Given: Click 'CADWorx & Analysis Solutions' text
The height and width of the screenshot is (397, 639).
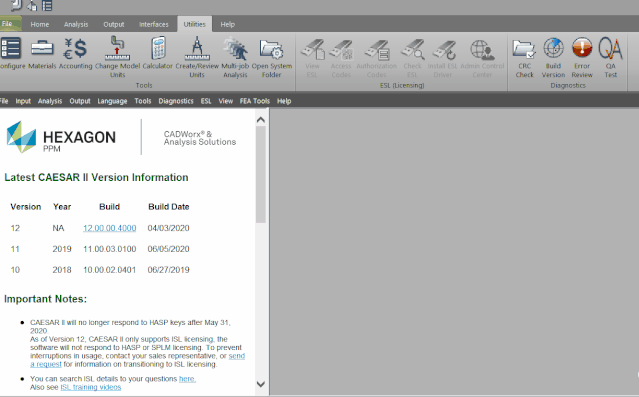Looking at the screenshot, I should [x=200, y=138].
